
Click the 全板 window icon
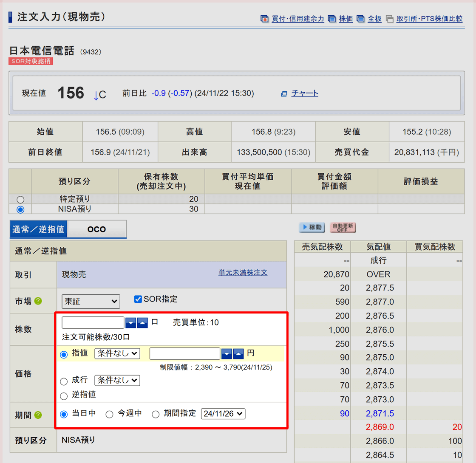pos(360,19)
